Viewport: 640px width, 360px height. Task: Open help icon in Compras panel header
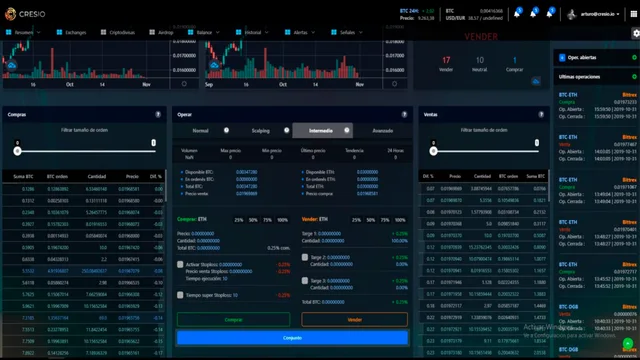pyautogui.click(x=158, y=114)
